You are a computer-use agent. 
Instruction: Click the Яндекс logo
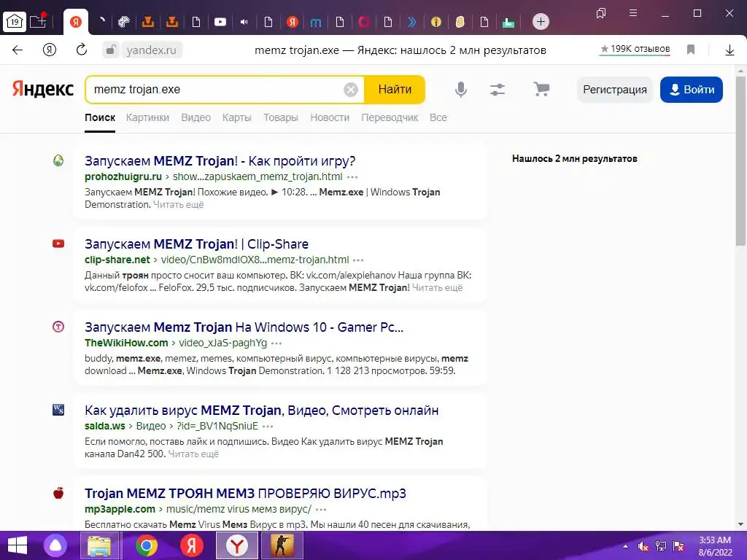click(43, 89)
